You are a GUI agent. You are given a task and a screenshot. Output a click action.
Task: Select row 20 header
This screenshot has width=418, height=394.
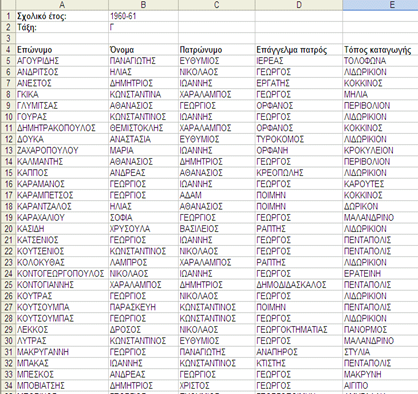click(8, 229)
